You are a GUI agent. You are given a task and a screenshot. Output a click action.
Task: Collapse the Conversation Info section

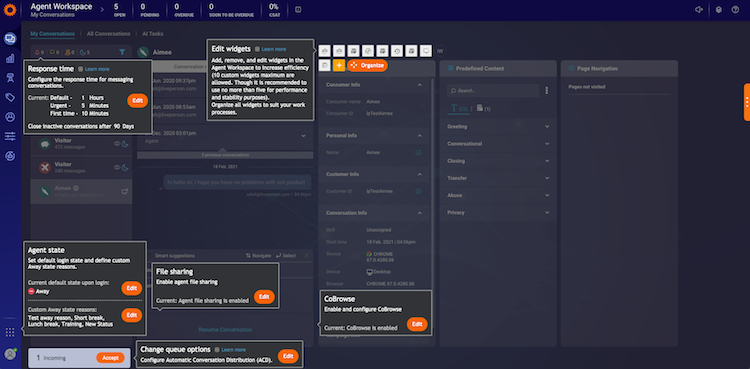(x=419, y=213)
